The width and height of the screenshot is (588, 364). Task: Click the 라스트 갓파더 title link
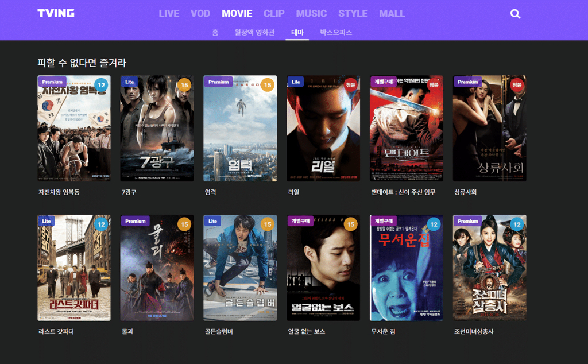(x=56, y=331)
